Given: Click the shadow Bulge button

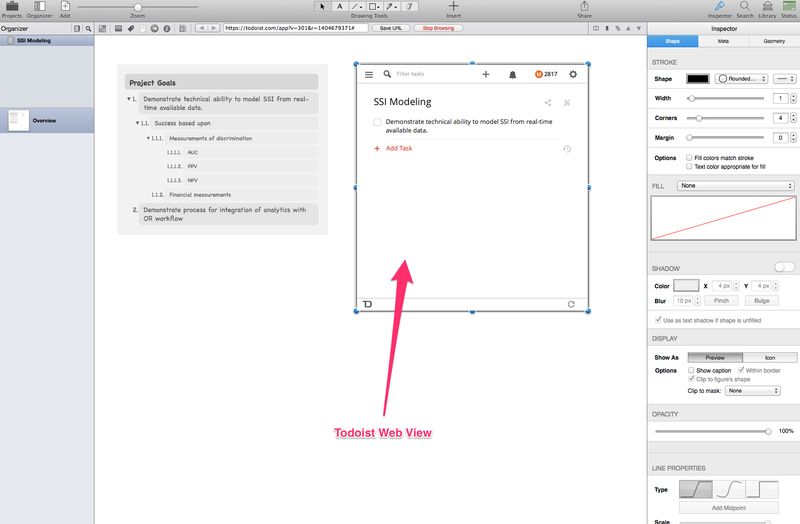Looking at the screenshot, I should point(761,301).
